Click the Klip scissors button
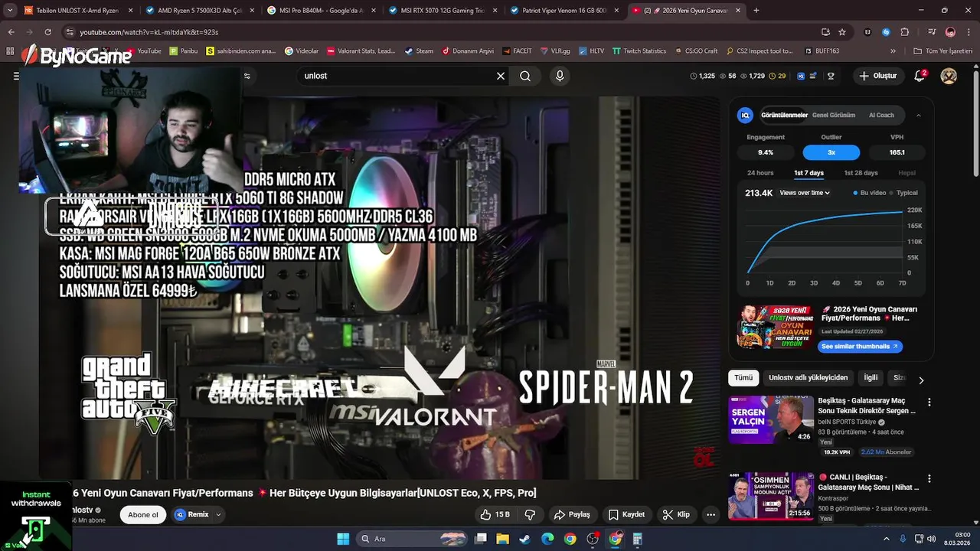The image size is (980, 551). (x=676, y=514)
